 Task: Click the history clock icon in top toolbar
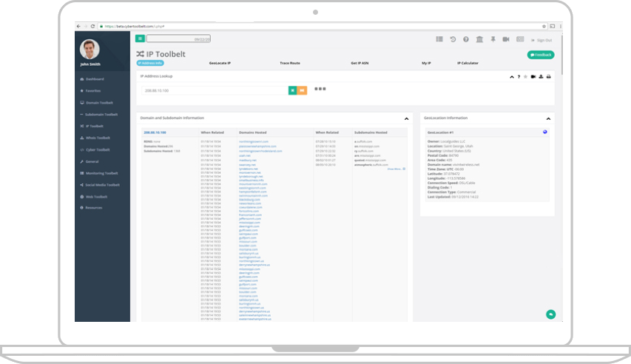click(453, 39)
